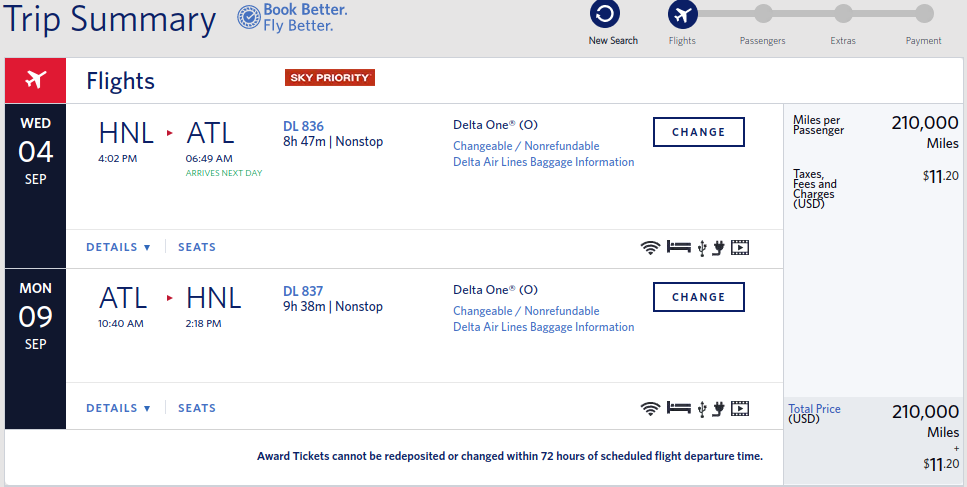Click the flat-bed seat icon for DL 837

(x=679, y=407)
